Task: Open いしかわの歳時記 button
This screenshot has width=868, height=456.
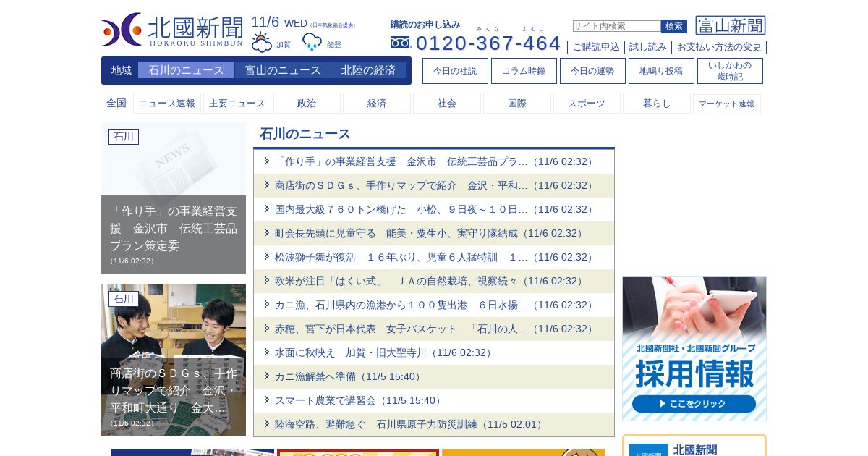Action: (730, 71)
